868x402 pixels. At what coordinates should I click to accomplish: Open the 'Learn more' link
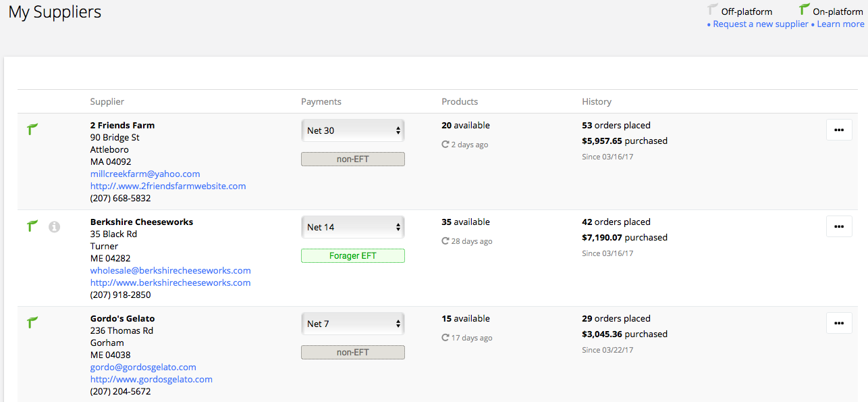840,24
